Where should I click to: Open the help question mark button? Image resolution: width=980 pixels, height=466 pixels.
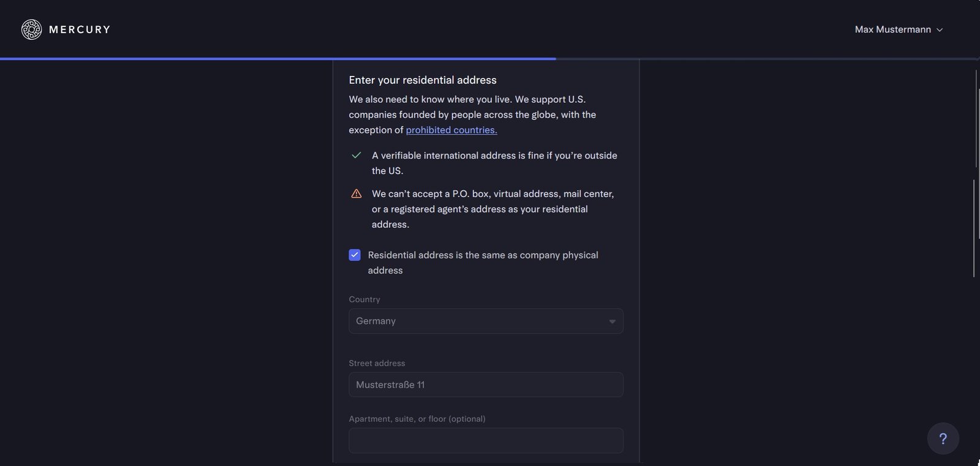943,438
